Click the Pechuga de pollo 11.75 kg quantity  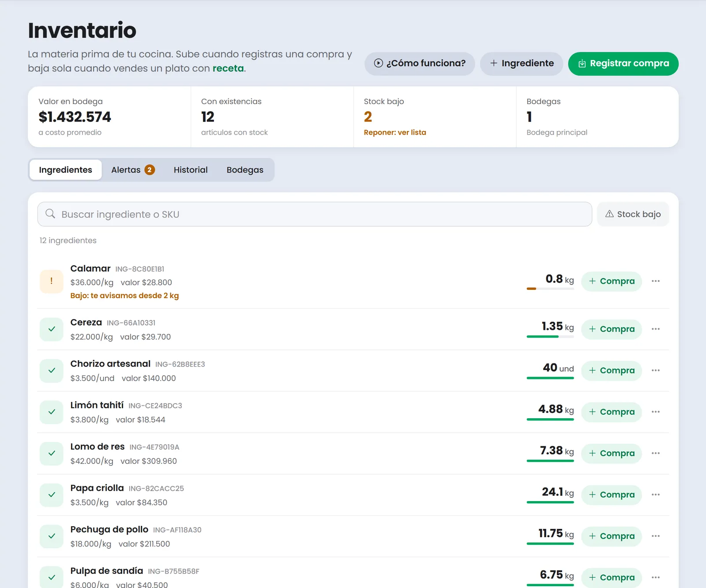click(x=556, y=534)
